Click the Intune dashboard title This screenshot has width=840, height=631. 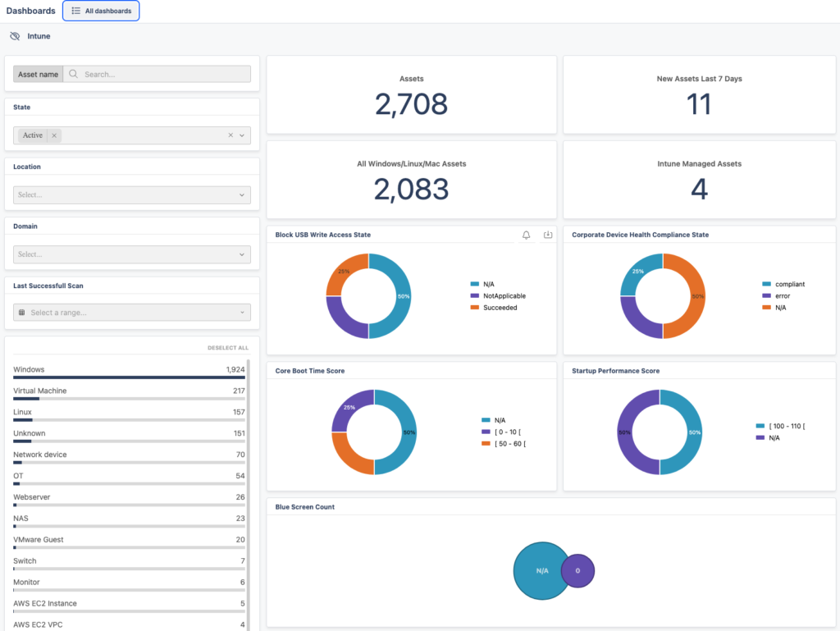tap(39, 36)
